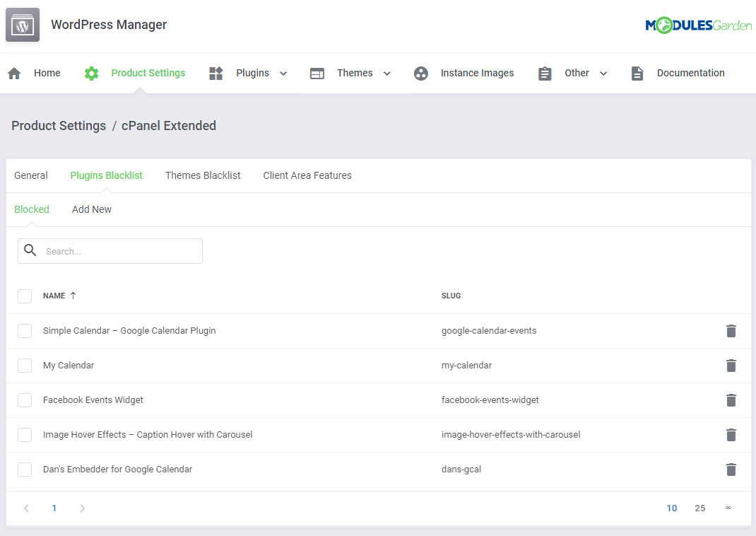Delete Facebook Events Widget via trash icon

tap(731, 400)
